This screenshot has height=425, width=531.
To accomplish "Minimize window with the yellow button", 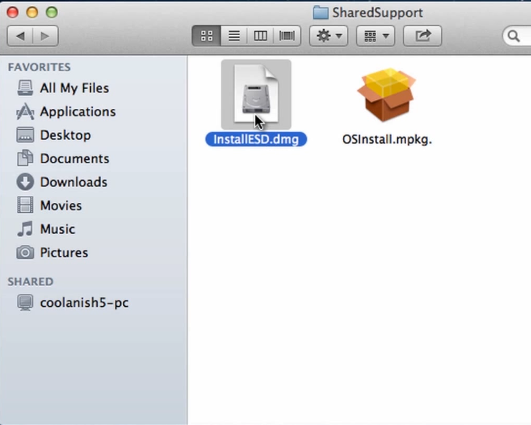I will (32, 12).
